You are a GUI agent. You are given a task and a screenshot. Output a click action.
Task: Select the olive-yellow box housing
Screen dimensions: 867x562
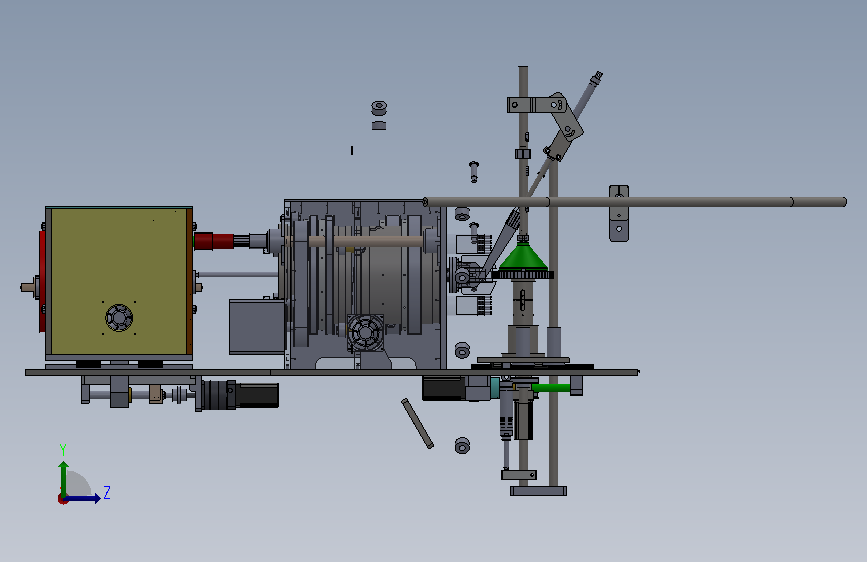[x=119, y=282]
